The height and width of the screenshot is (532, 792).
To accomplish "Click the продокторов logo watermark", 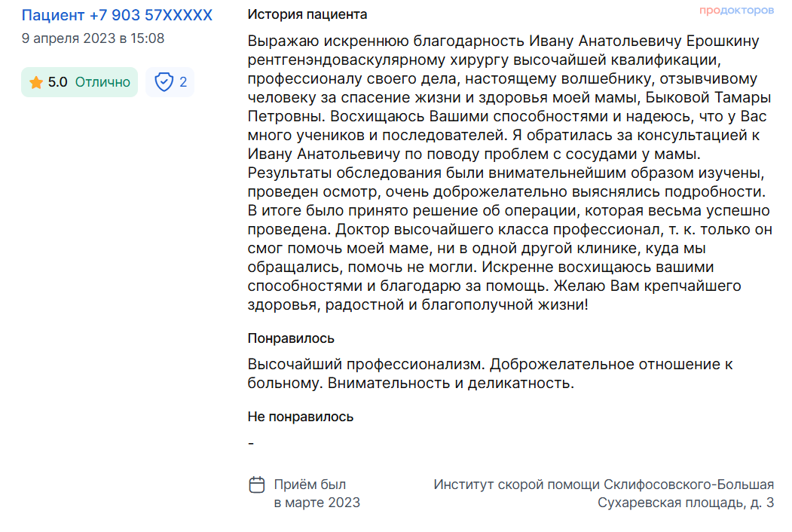I will 736,10.
